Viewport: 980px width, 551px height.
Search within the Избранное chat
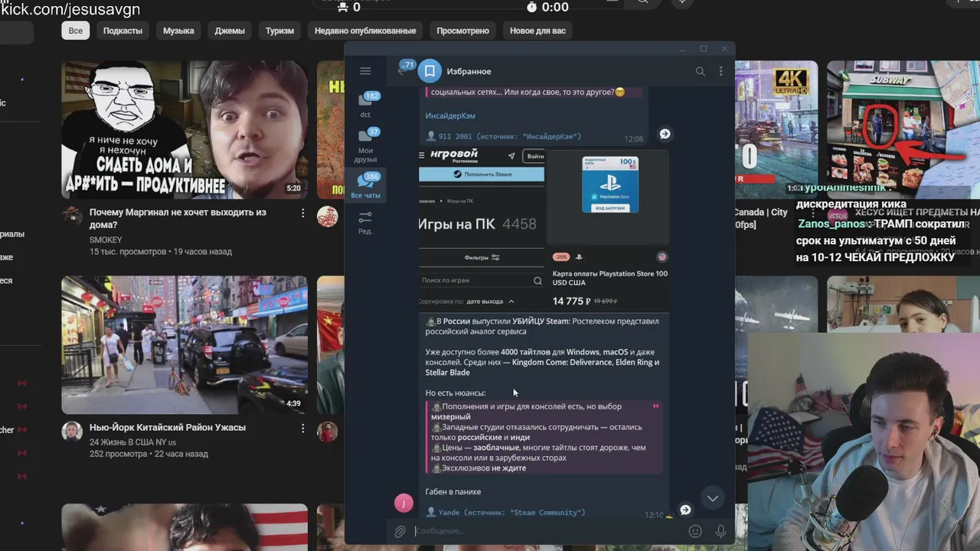(700, 71)
